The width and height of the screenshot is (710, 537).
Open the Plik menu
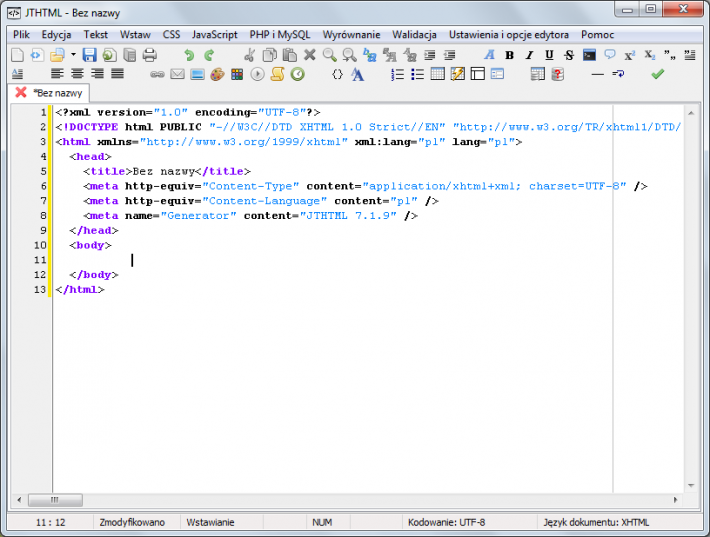[x=21, y=35]
